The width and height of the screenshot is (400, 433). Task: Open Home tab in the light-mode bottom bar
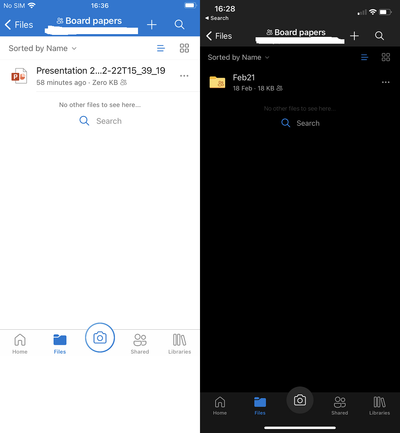pyautogui.click(x=20, y=344)
